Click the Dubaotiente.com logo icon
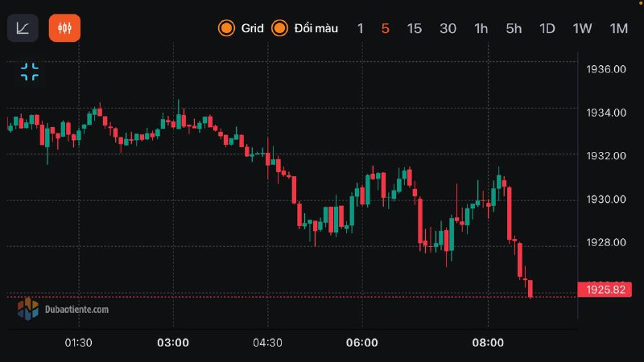This screenshot has width=644, height=362. 28,308
